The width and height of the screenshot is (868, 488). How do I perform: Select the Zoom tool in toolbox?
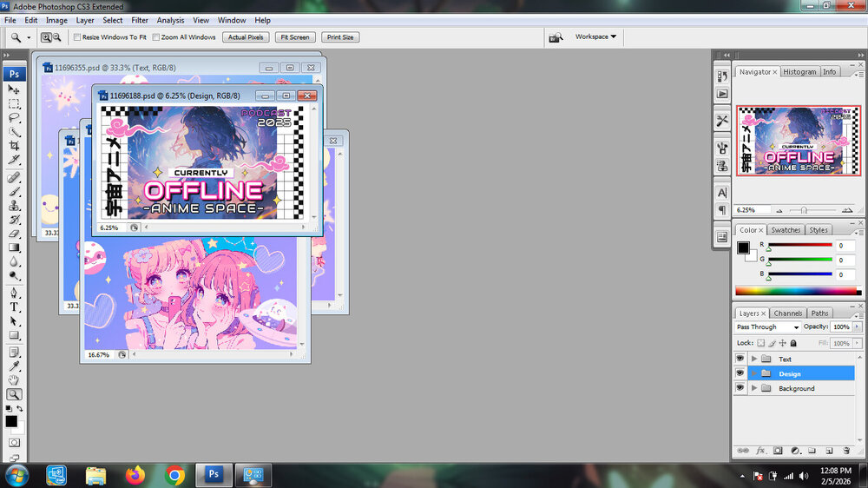(x=14, y=394)
